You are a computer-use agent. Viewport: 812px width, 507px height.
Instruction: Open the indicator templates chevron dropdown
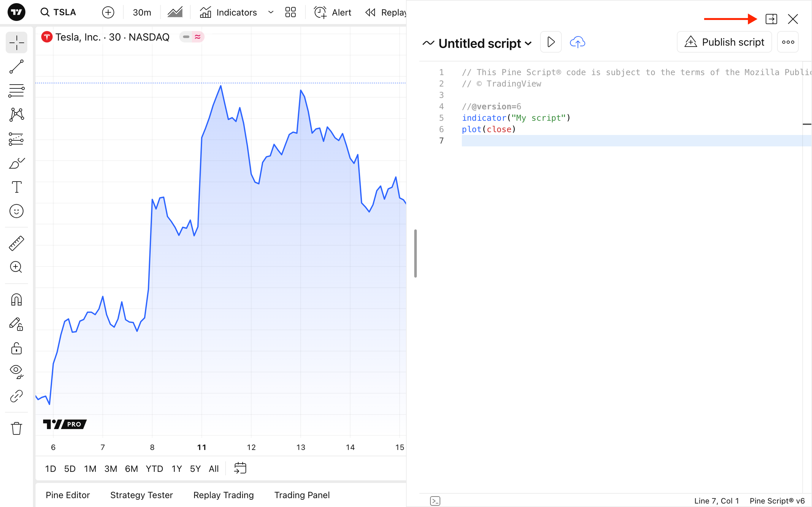[x=271, y=12]
